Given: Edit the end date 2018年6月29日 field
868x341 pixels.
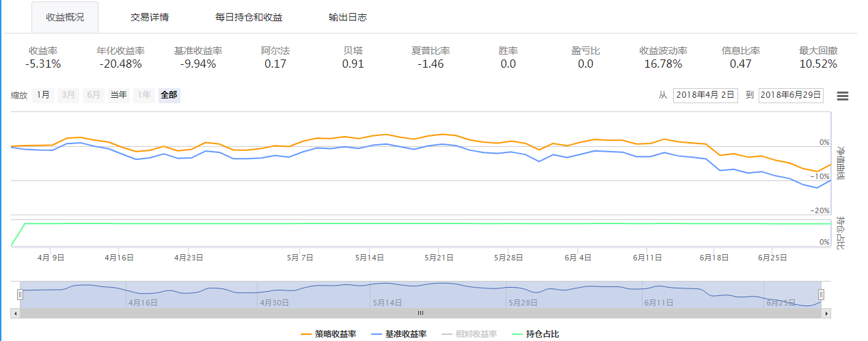Looking at the screenshot, I should pyautogui.click(x=791, y=95).
